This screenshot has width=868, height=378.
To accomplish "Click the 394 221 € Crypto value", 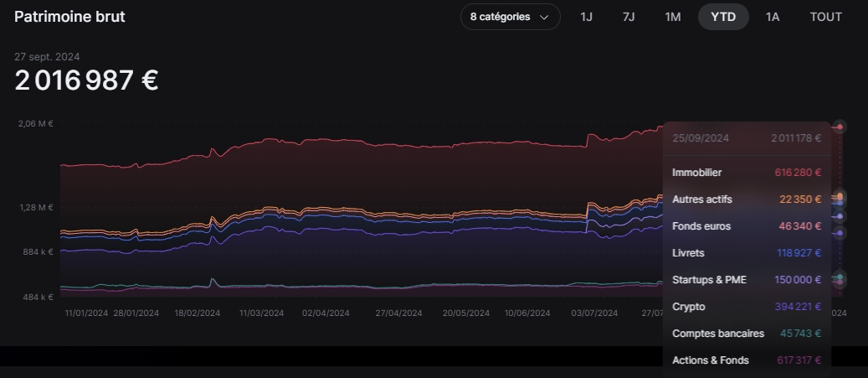I will [x=798, y=307].
